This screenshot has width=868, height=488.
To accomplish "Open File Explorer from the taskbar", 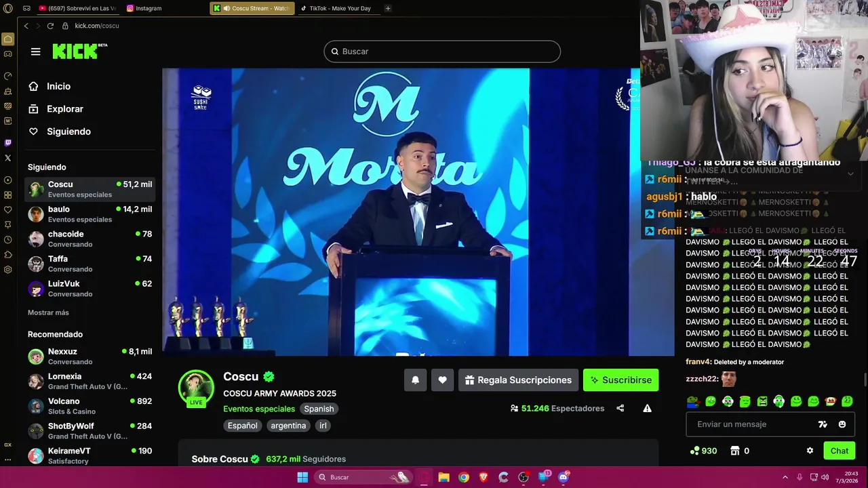I will 443,477.
